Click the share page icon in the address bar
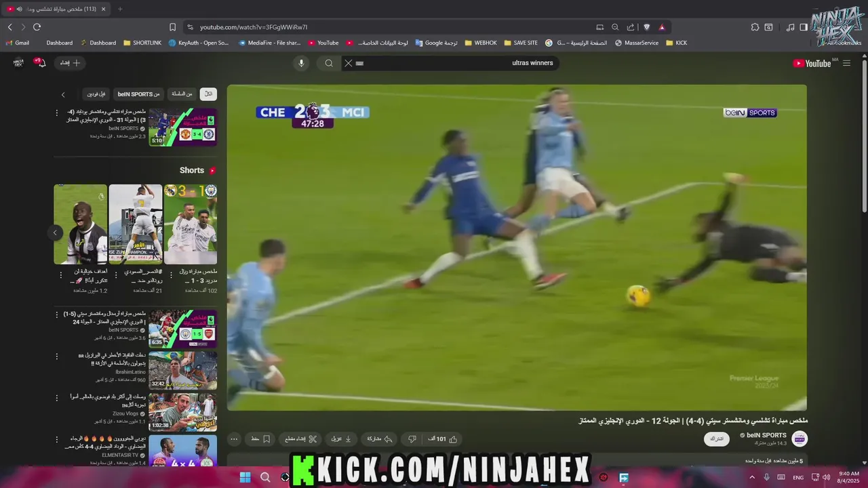Viewport: 868px width, 488px height. [x=631, y=27]
